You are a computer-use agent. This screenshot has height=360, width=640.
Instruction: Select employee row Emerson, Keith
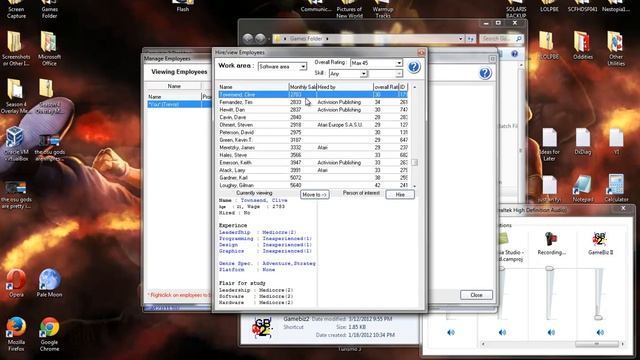pyautogui.click(x=312, y=162)
